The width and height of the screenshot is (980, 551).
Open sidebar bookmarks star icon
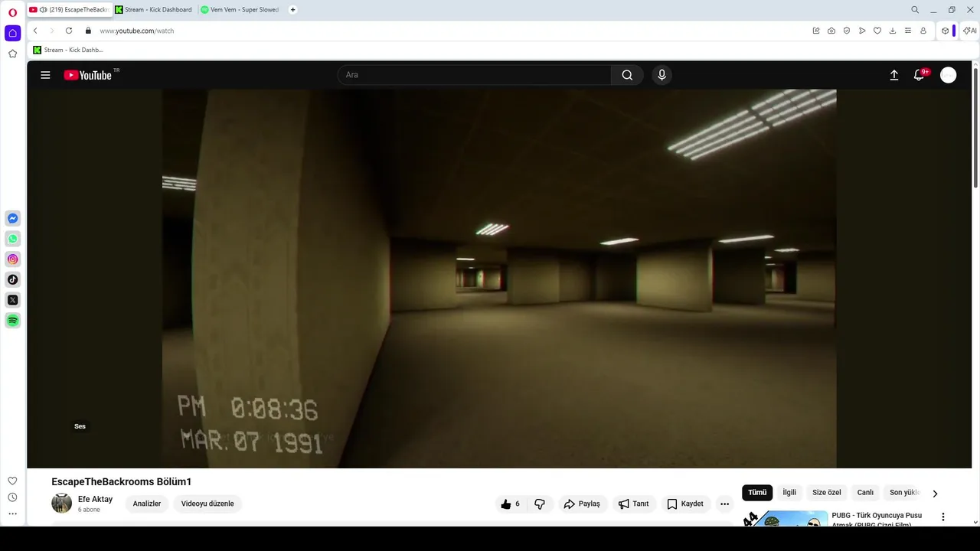[12, 54]
